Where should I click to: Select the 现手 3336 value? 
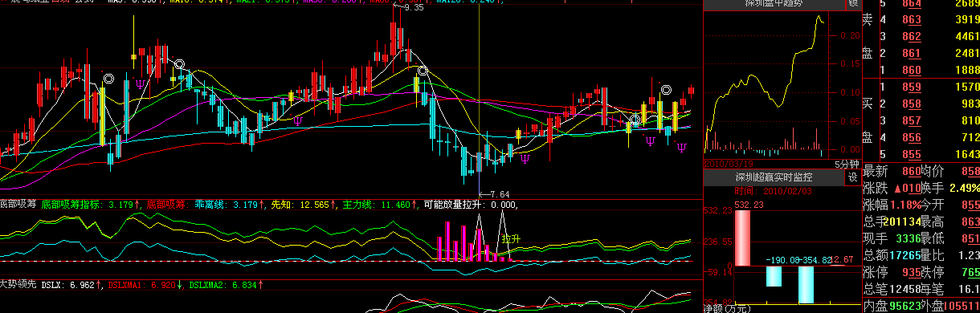[x=908, y=239]
